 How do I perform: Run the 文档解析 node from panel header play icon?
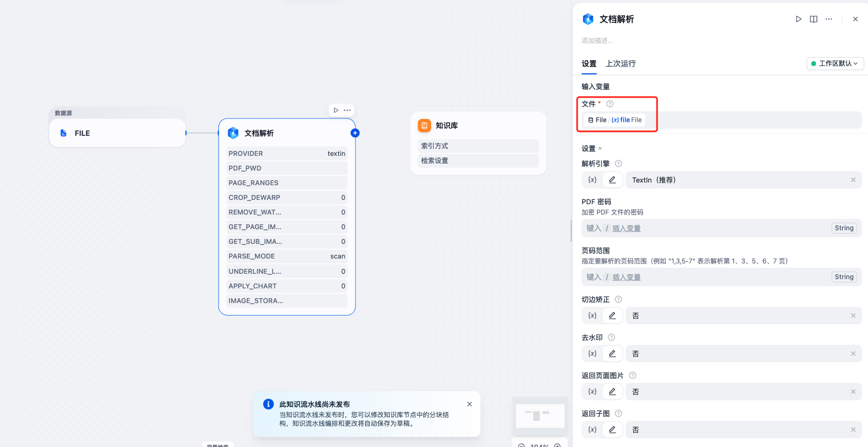(798, 19)
